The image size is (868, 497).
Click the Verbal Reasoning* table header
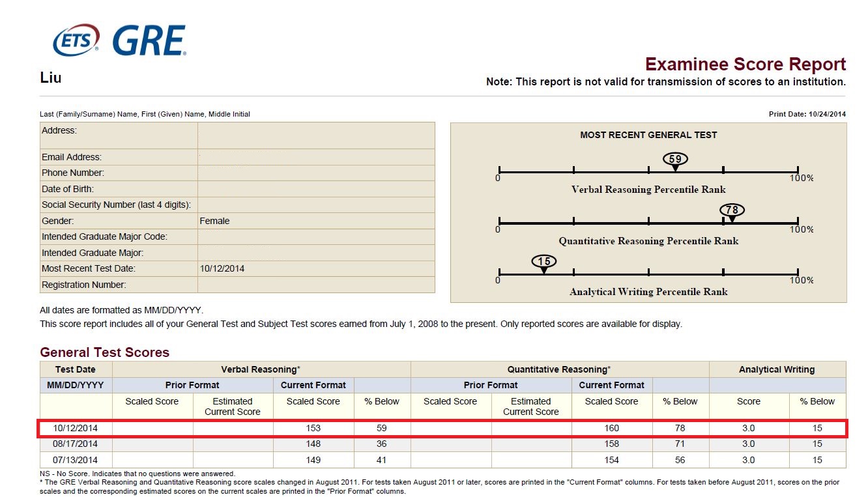[261, 369]
